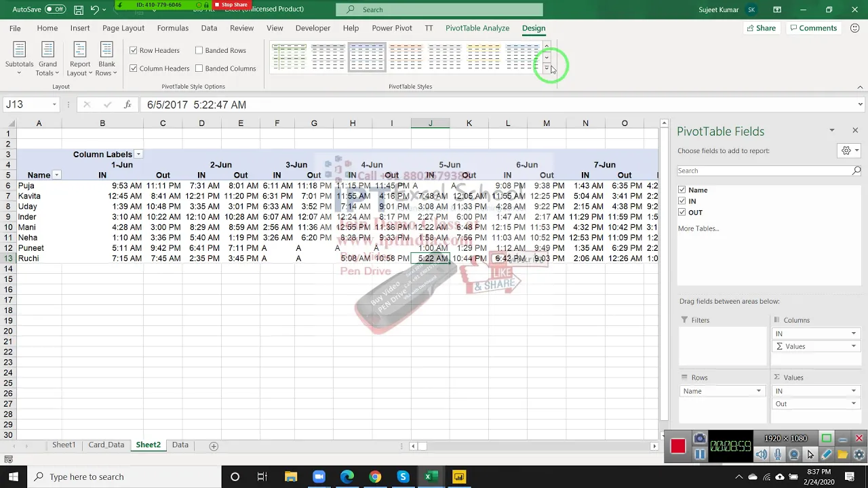This screenshot has height=488, width=868.
Task: Open the Subtotals menu in Layout group
Action: 19,58
